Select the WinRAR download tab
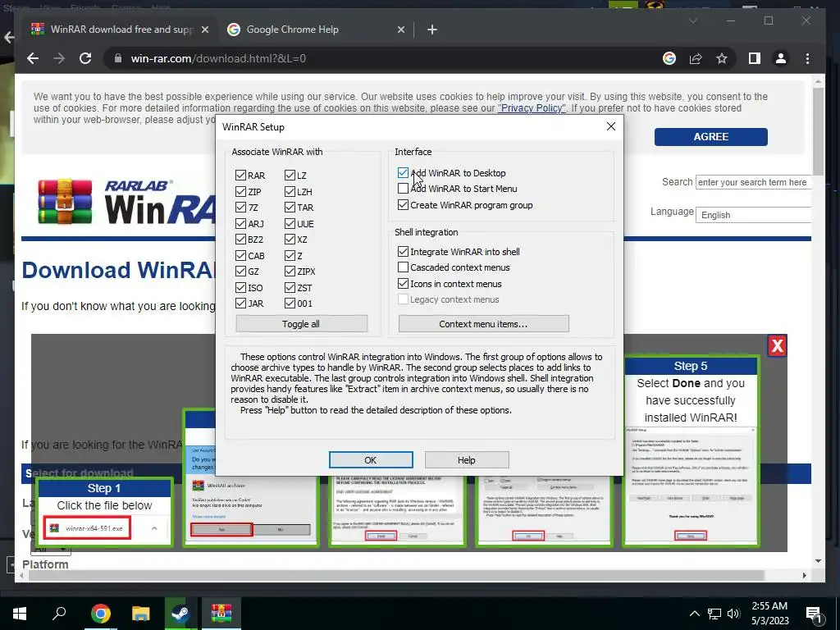The width and height of the screenshot is (840, 630). 120,30
